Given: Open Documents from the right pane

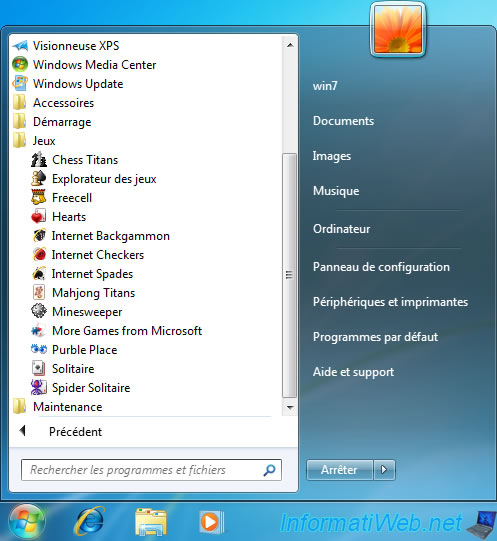Looking at the screenshot, I should (x=343, y=121).
